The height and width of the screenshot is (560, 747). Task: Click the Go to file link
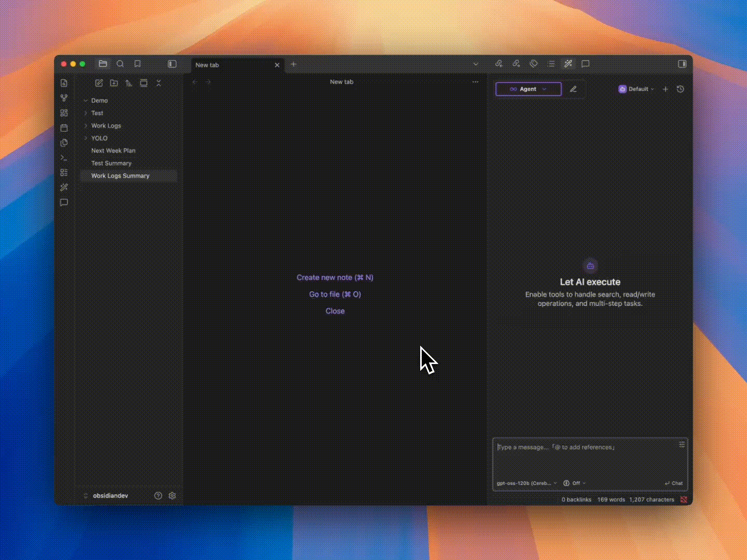[x=335, y=294]
